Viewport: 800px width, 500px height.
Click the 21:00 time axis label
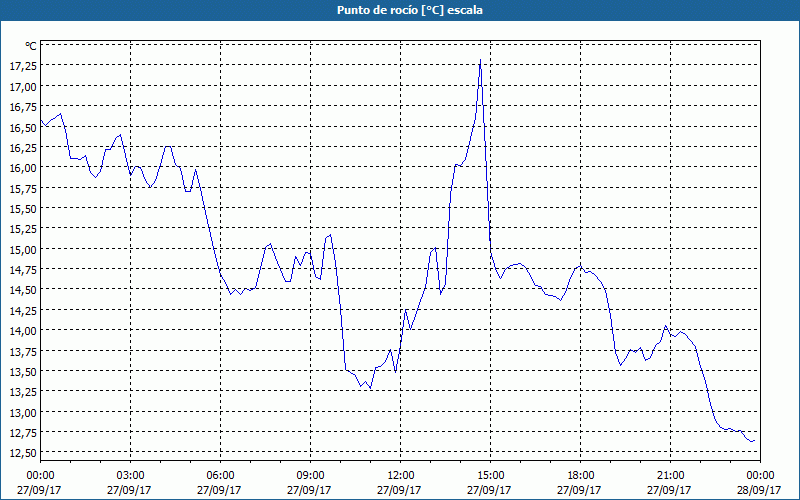(x=670, y=476)
